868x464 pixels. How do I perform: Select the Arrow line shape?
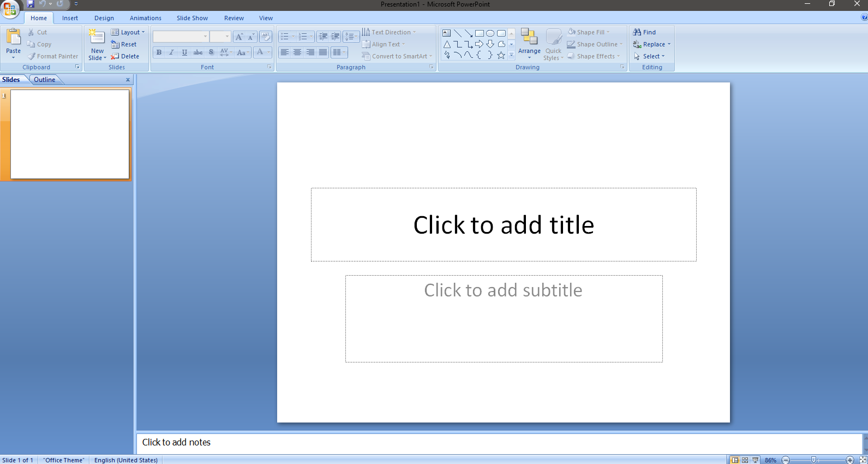[468, 33]
